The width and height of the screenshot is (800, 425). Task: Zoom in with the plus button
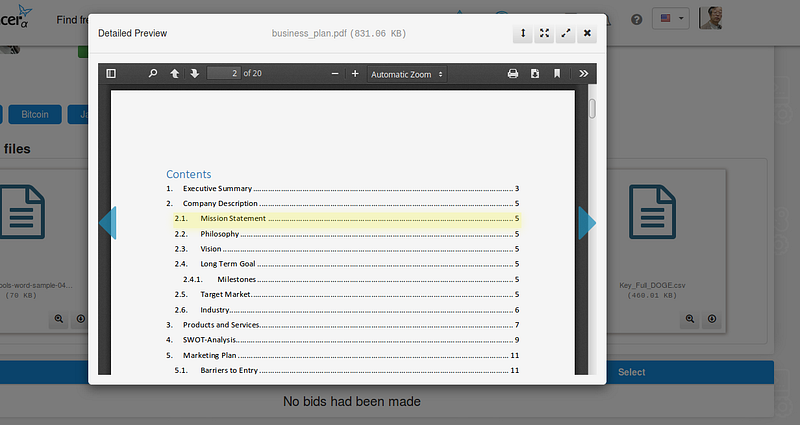click(355, 73)
